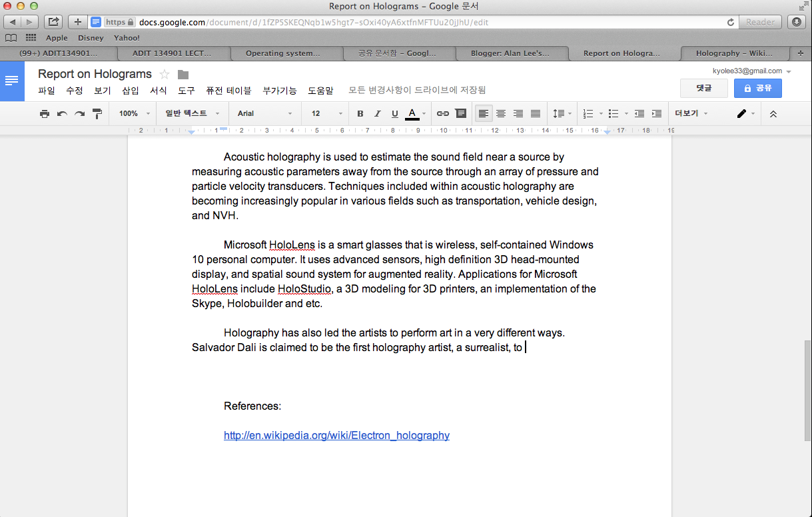The image size is (812, 517).
Task: Click the Report on Holograms document title
Action: click(x=95, y=74)
